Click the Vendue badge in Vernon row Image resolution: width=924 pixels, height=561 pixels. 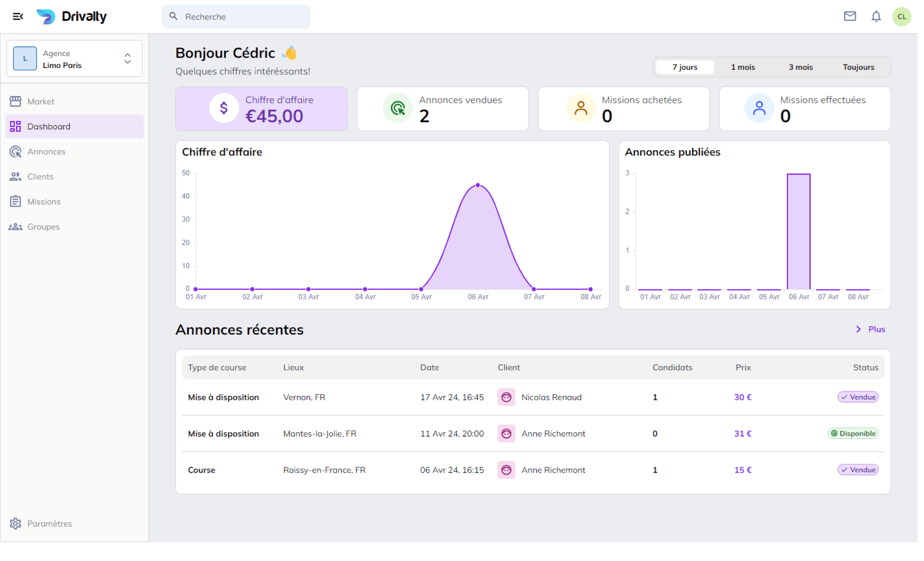858,397
